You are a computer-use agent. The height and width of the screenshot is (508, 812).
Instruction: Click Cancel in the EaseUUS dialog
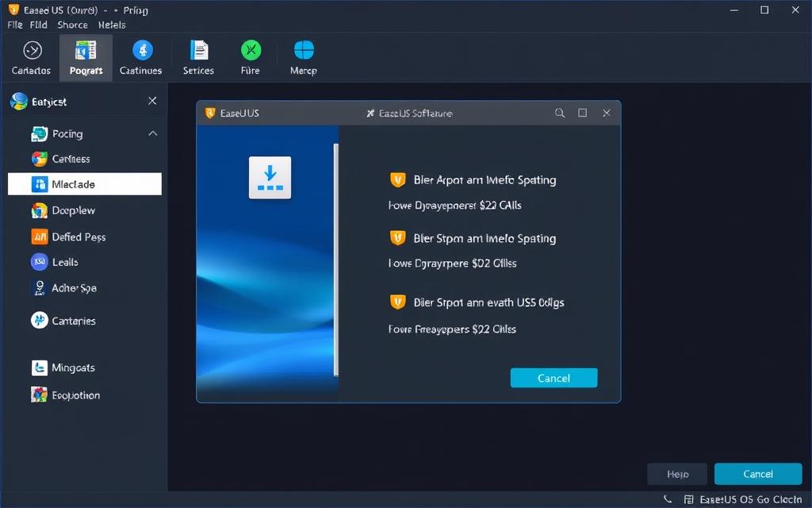coord(553,378)
